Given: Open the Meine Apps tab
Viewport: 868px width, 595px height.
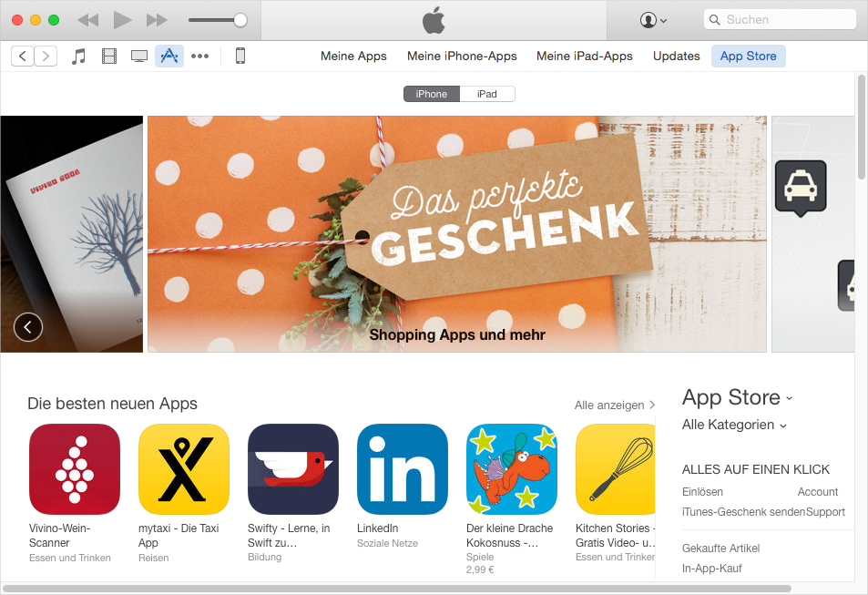Looking at the screenshot, I should (353, 56).
